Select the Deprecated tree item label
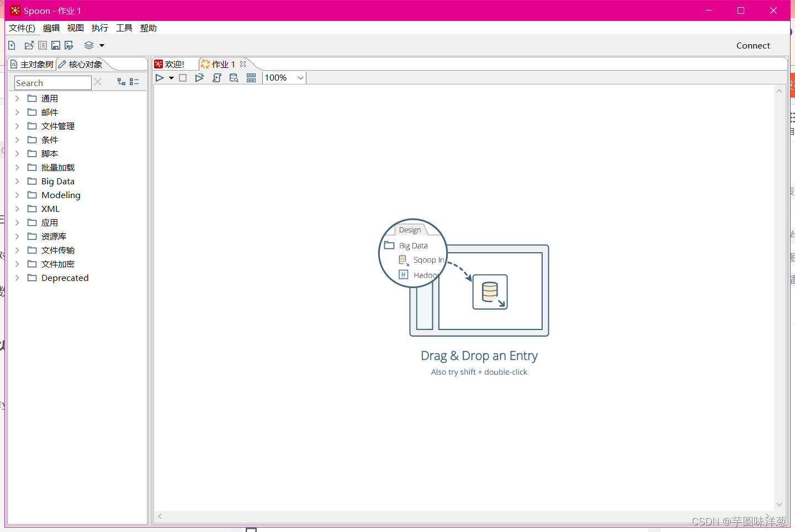Viewport: 795px width, 532px height. [65, 278]
